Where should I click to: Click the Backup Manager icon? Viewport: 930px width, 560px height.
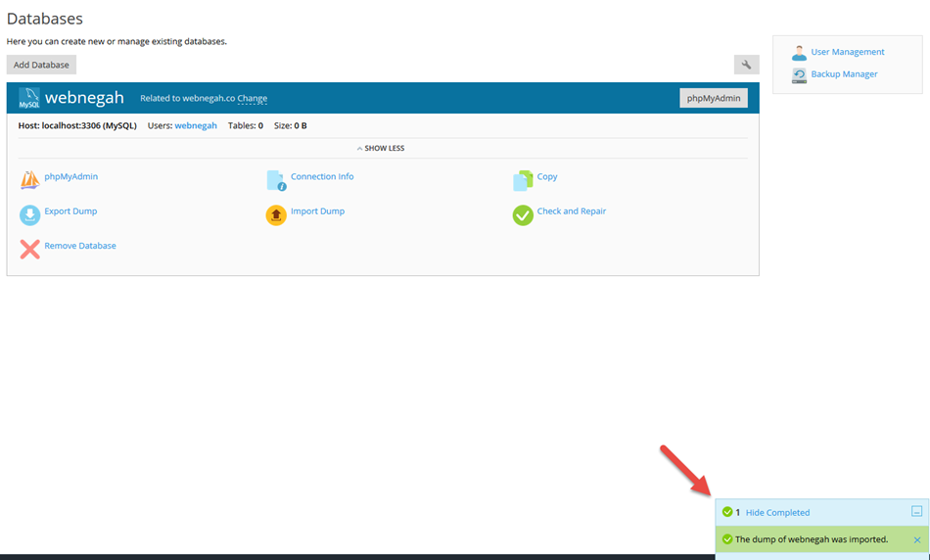tap(799, 75)
